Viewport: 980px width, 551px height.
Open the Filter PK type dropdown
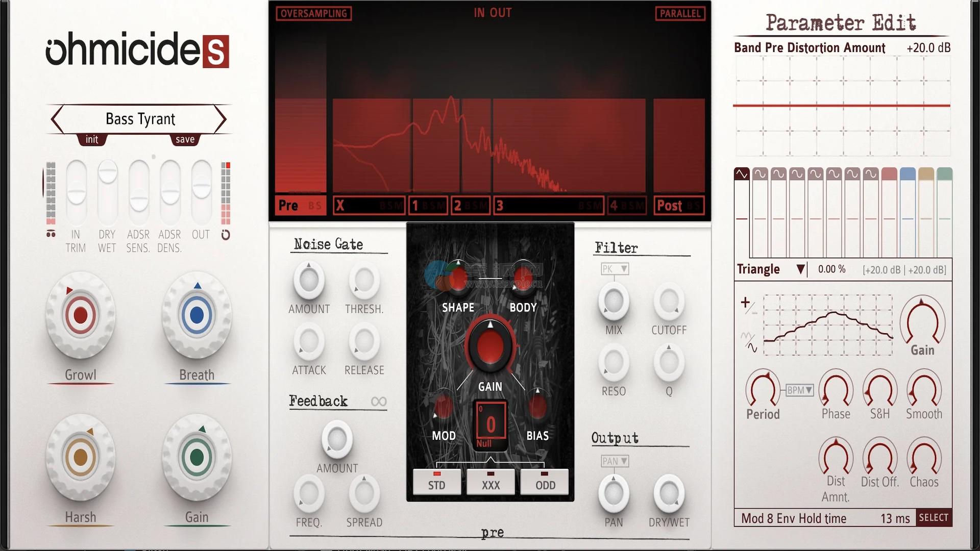point(615,269)
